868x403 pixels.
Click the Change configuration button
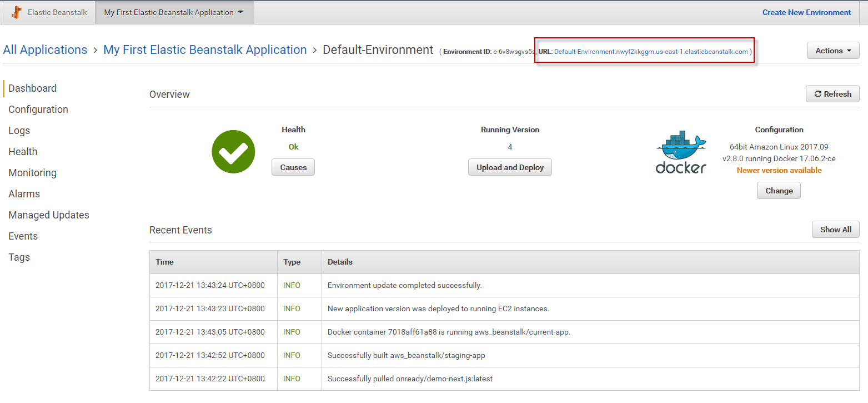point(779,191)
